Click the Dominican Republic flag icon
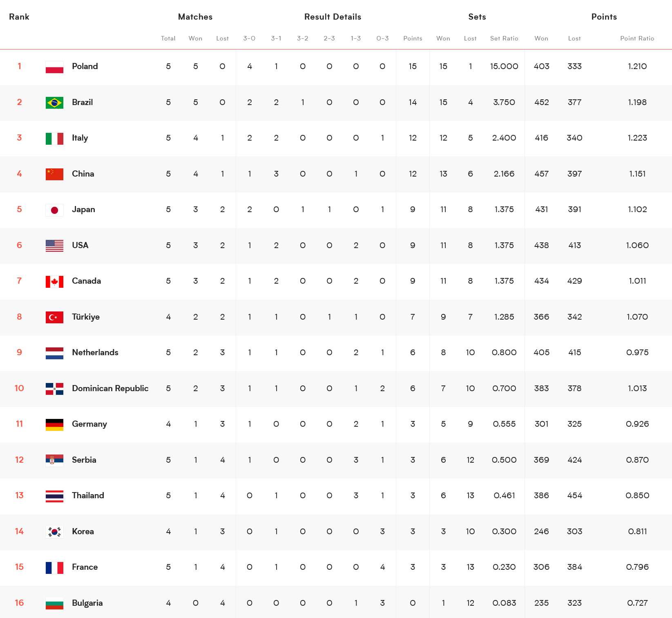 54,389
